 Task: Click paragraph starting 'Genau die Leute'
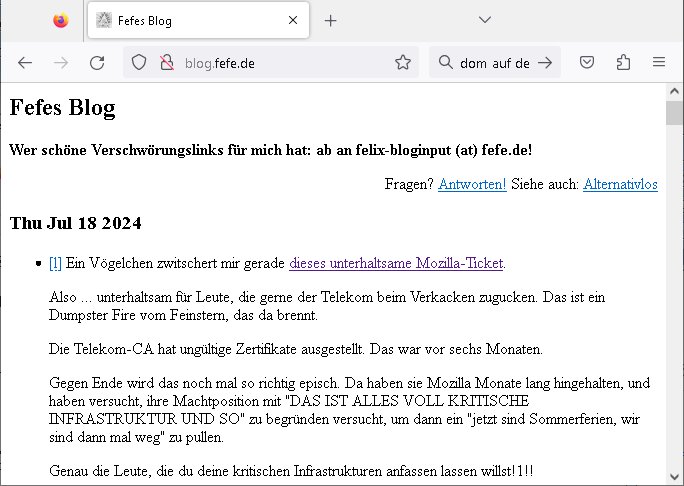[x=291, y=471]
